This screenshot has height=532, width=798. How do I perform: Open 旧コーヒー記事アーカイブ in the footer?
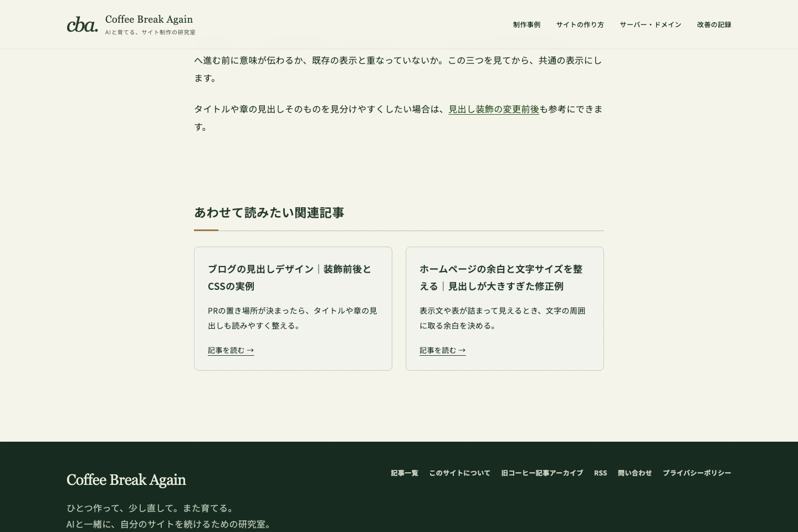(542, 473)
